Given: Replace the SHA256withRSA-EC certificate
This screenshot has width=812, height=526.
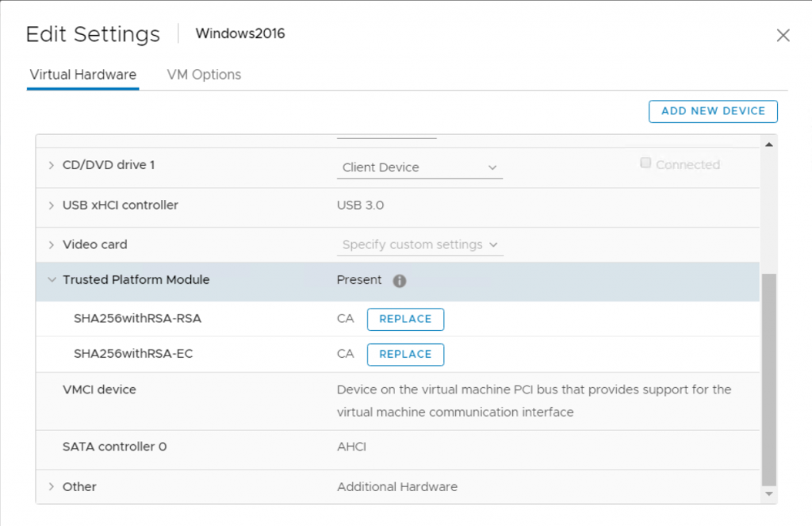Looking at the screenshot, I should point(405,355).
